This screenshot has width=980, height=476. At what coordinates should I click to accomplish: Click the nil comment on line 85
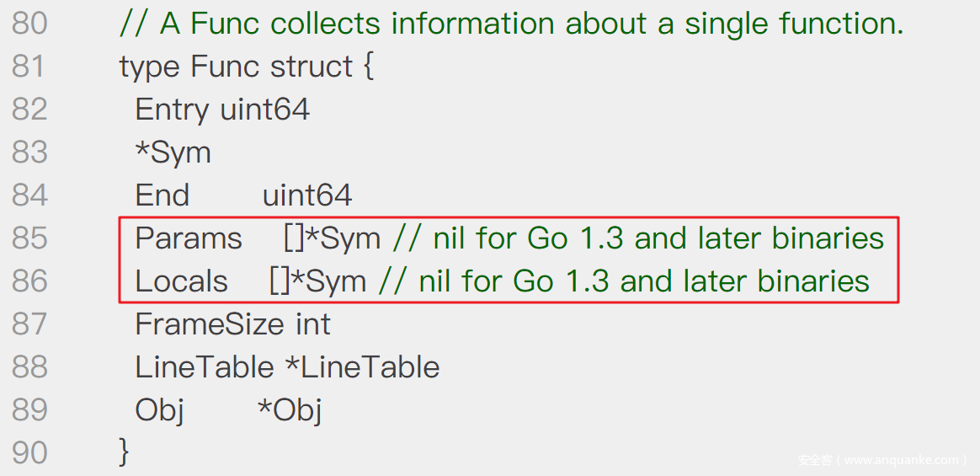click(x=638, y=238)
